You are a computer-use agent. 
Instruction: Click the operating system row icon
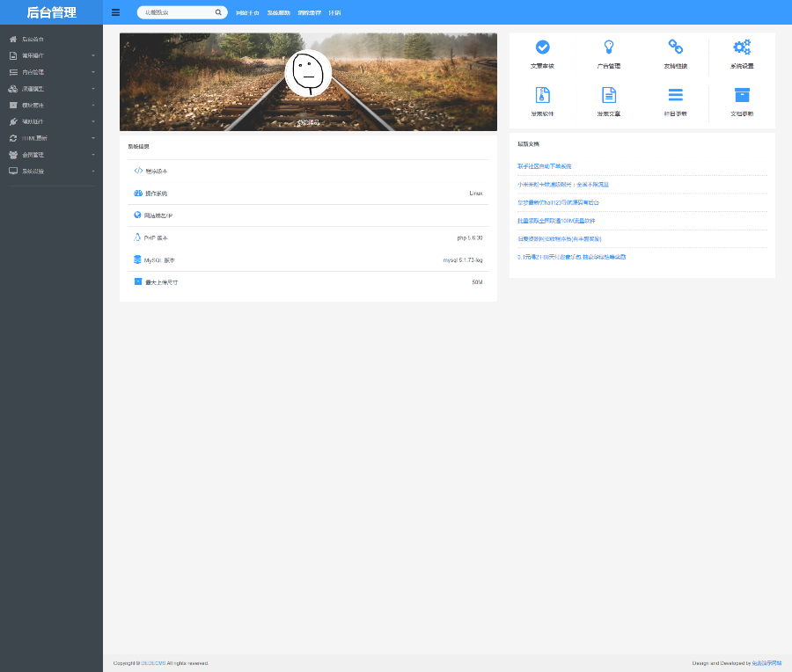[138, 194]
